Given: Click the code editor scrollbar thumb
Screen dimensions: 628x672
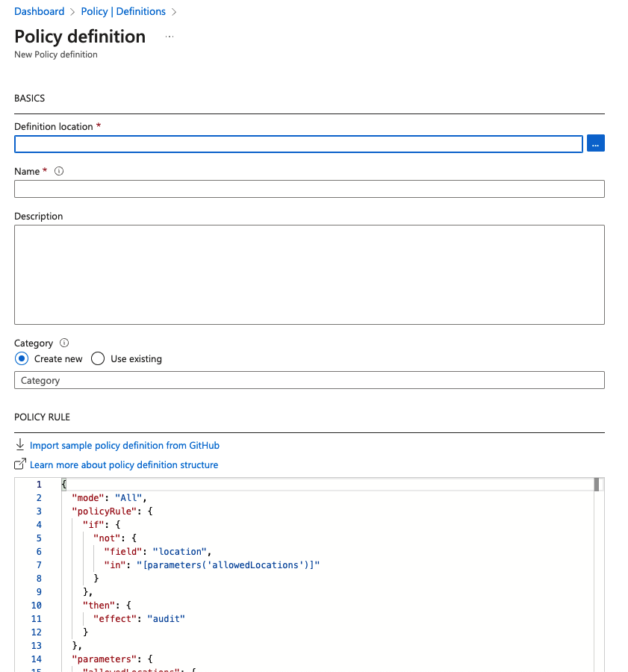Looking at the screenshot, I should (597, 485).
